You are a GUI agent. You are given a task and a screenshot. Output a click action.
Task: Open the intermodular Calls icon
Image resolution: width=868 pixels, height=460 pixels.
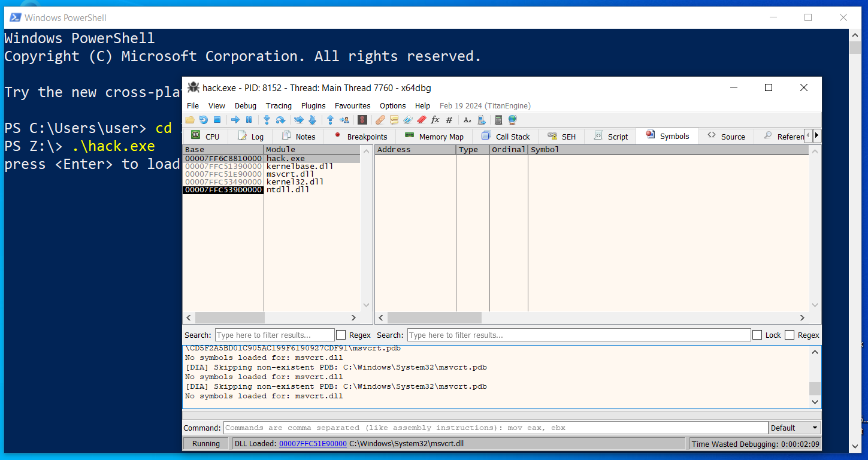click(482, 120)
